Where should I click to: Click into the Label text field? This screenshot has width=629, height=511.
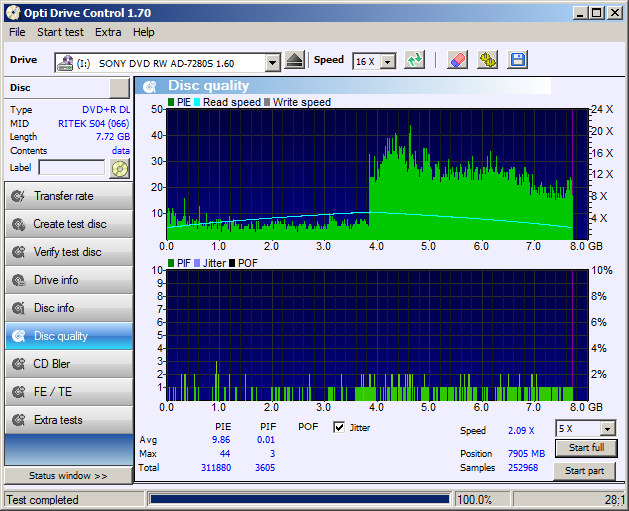pos(72,168)
